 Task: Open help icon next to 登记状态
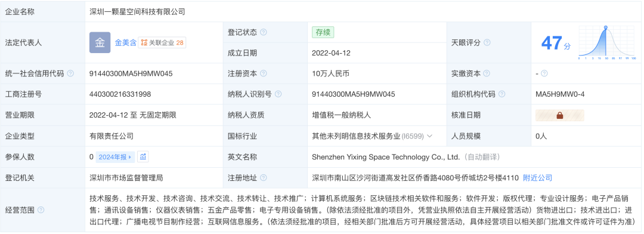[264, 32]
